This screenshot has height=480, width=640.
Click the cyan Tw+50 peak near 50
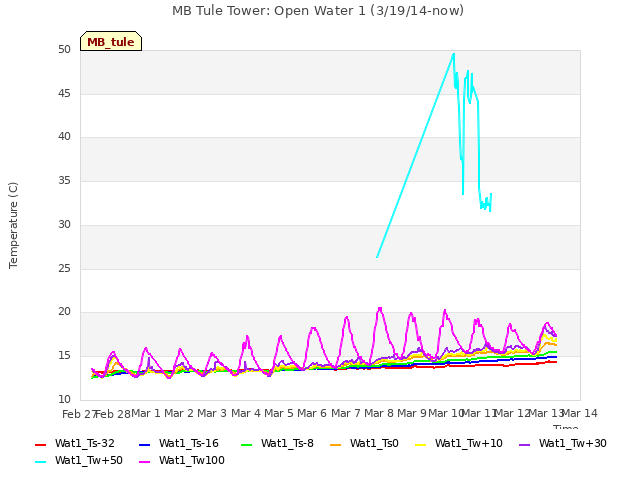click(x=453, y=54)
